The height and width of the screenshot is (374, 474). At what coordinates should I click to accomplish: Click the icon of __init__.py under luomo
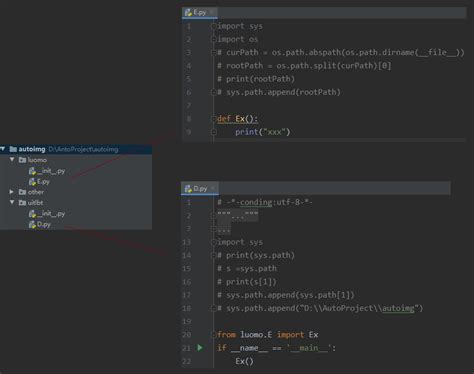32,171
